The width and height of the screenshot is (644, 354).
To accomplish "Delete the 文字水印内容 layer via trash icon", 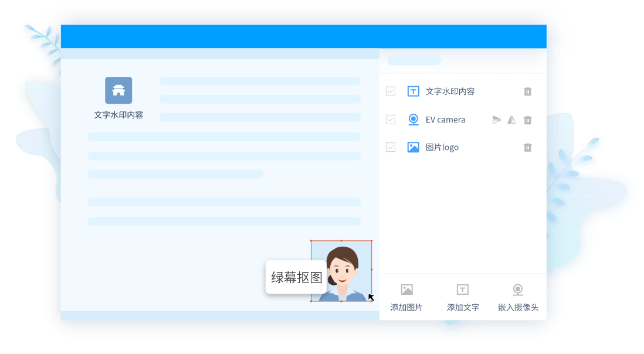I will [527, 91].
